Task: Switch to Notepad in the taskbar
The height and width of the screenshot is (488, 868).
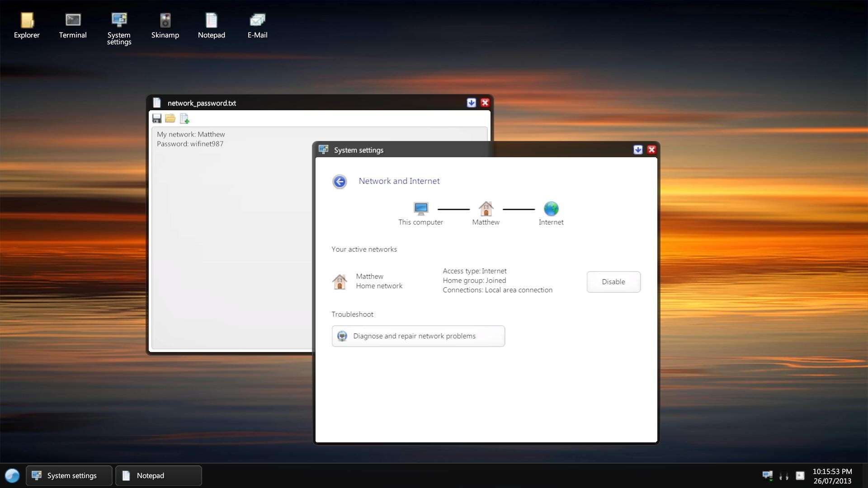Action: [x=158, y=476]
